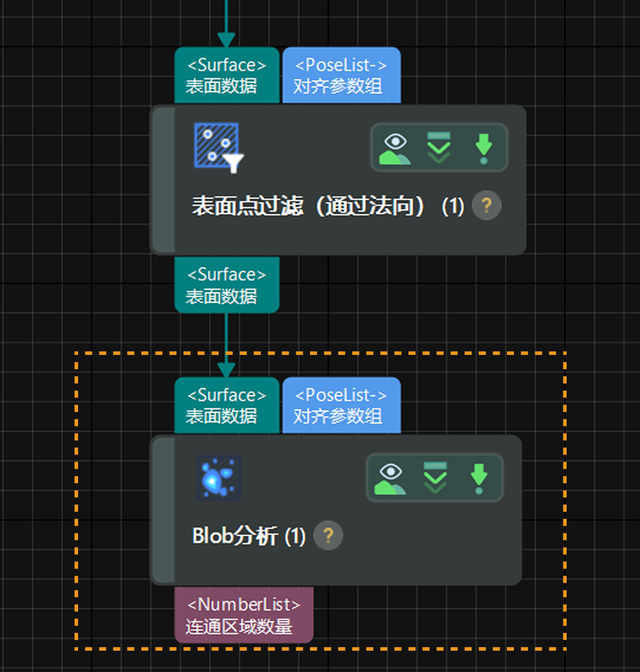Image resolution: width=640 pixels, height=672 pixels.
Task: Select Surface input port of Blob分析 node
Action: (x=227, y=405)
